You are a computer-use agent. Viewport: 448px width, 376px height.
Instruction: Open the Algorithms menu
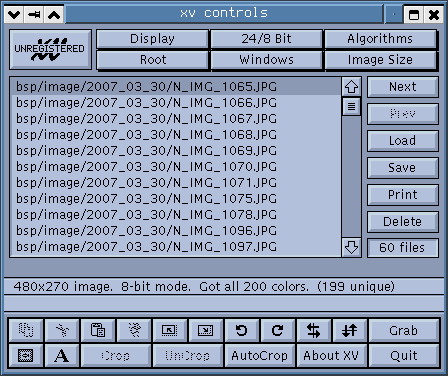click(380, 39)
